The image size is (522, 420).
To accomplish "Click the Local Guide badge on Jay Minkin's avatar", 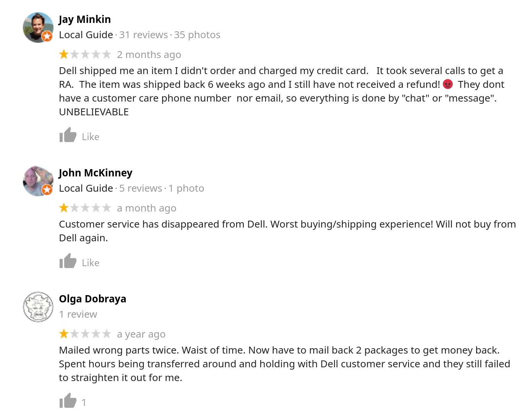I will click(x=47, y=37).
